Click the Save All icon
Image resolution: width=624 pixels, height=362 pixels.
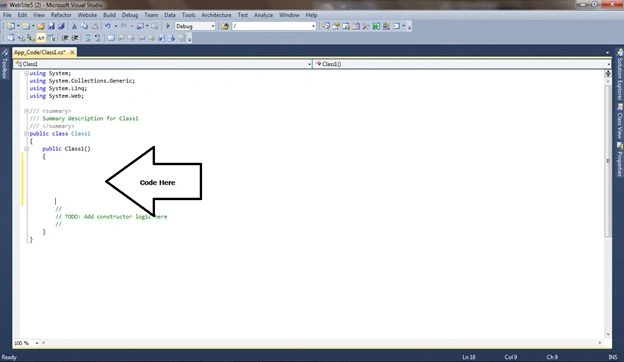[x=61, y=26]
